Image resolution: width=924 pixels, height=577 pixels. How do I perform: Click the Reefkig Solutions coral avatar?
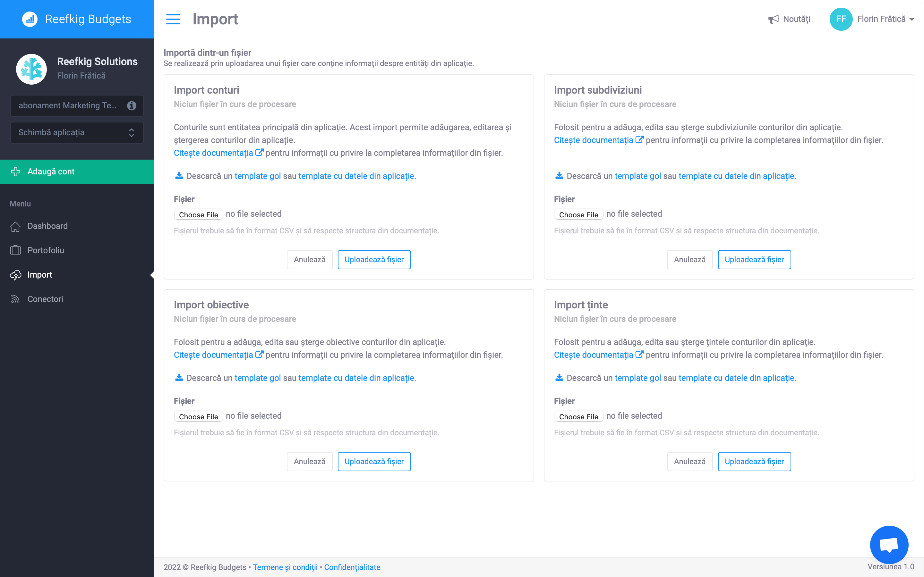tap(31, 69)
